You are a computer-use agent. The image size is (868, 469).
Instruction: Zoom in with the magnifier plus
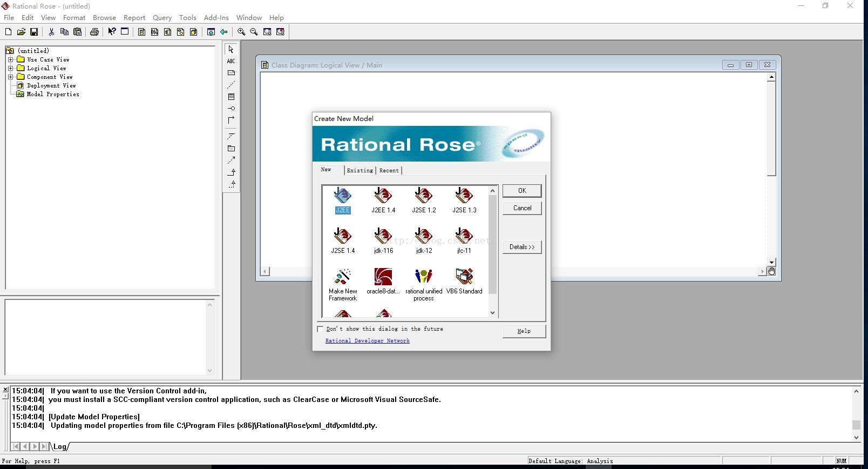tap(241, 32)
